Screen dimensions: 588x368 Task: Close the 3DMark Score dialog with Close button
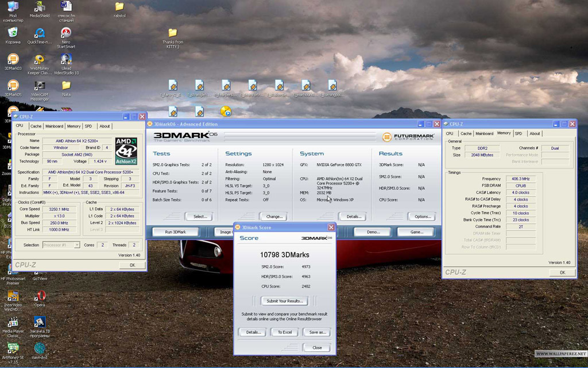317,348
